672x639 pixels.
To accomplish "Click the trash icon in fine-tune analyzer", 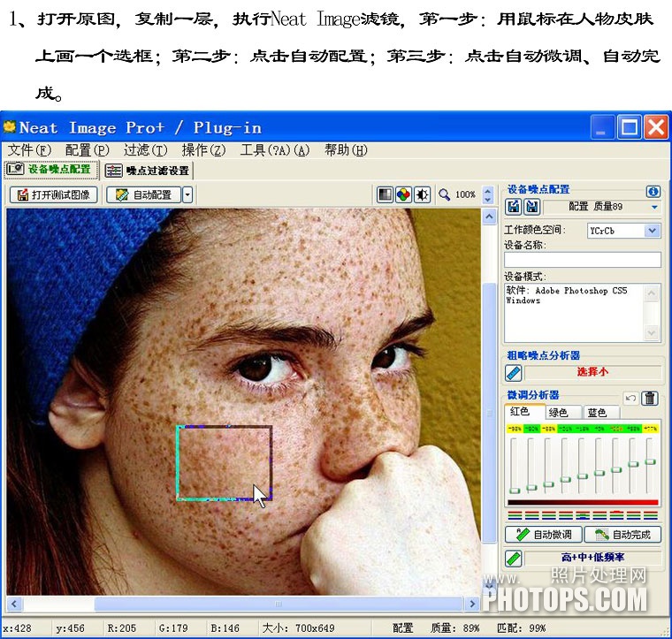I will [x=650, y=399].
